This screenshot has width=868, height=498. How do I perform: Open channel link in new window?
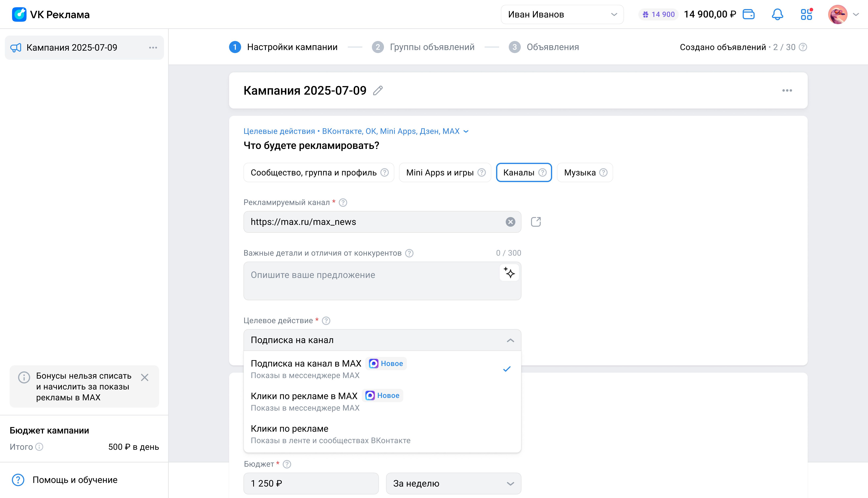click(x=536, y=222)
